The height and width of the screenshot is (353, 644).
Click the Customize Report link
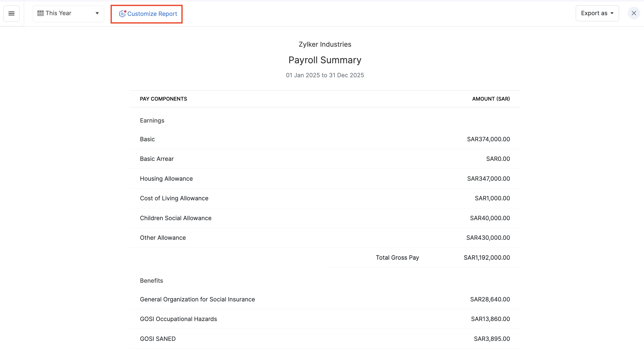[152, 14]
